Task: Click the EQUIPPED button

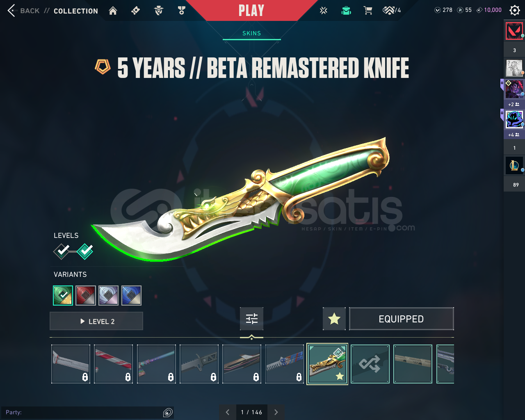Action: (402, 319)
